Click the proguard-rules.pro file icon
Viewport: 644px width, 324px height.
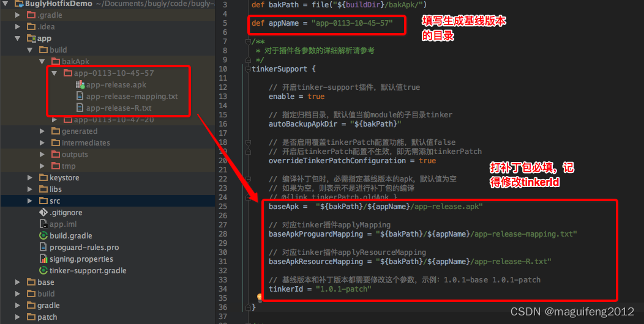click(43, 248)
